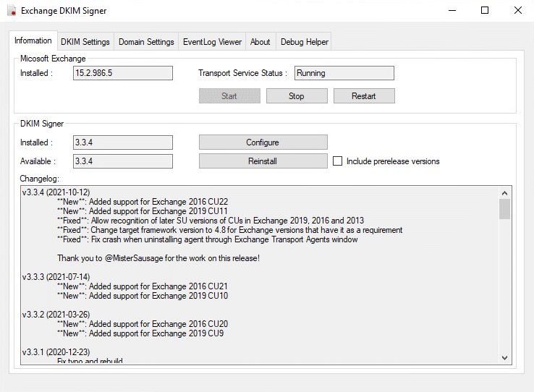Open the Debug Helper tab
Image resolution: width=534 pixels, height=392 pixels.
pos(305,42)
